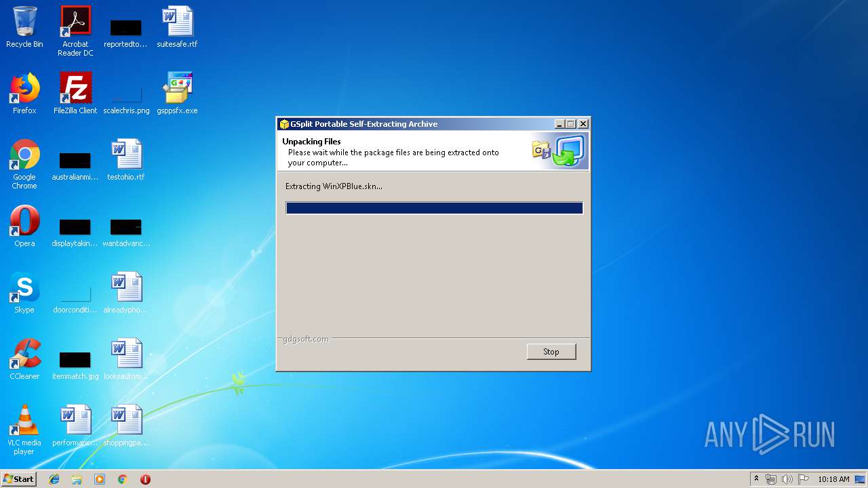This screenshot has height=488, width=868.
Task: Open the Action Center flag icon
Action: click(x=803, y=479)
